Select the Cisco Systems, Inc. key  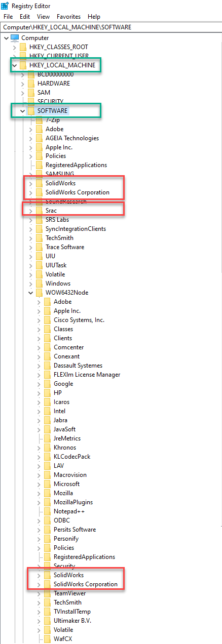pyautogui.click(x=79, y=320)
